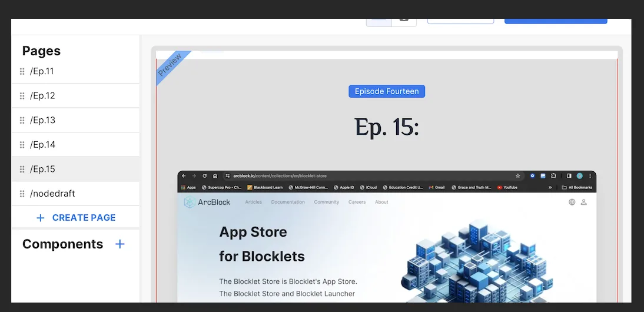Click the isometric server blocks illustration
644x312 pixels.
coord(476,261)
